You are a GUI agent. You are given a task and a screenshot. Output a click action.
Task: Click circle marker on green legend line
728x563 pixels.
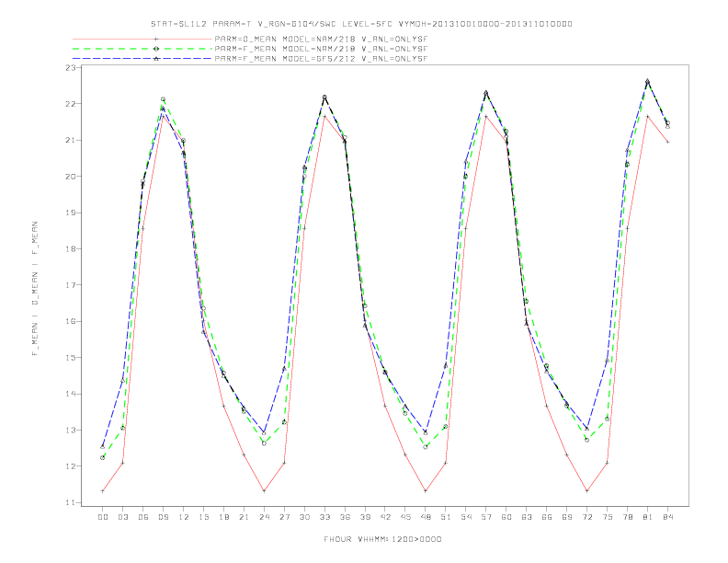pyautogui.click(x=156, y=49)
